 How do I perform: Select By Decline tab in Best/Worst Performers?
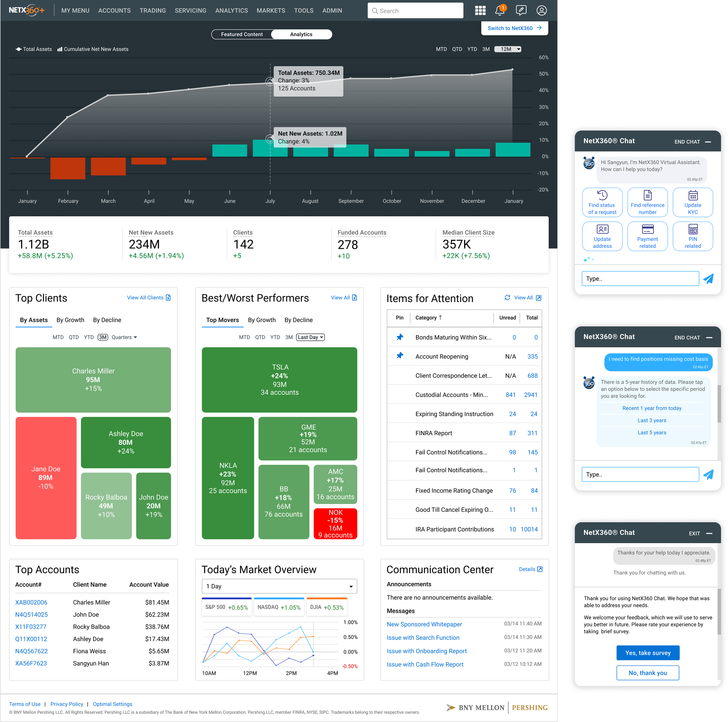[x=298, y=319]
